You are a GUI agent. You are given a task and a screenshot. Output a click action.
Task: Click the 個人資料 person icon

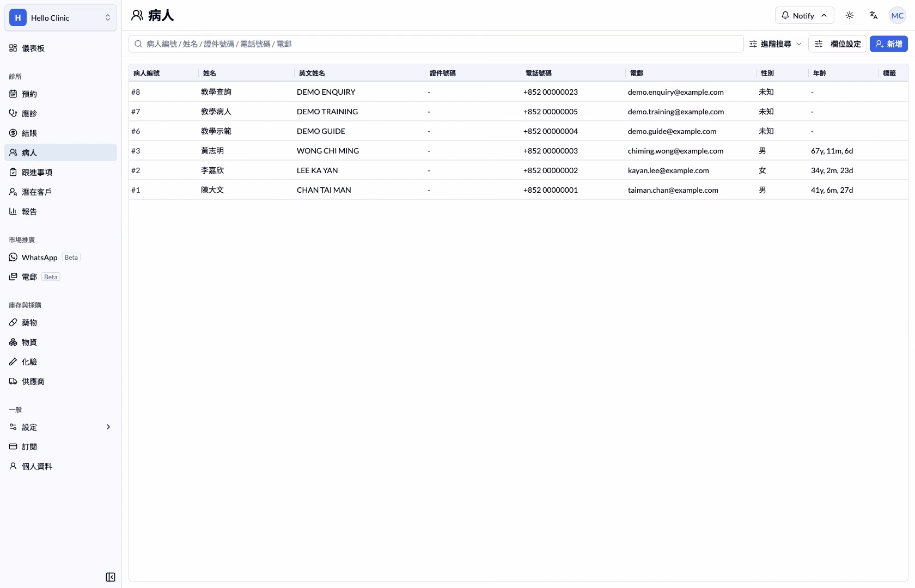click(x=13, y=467)
